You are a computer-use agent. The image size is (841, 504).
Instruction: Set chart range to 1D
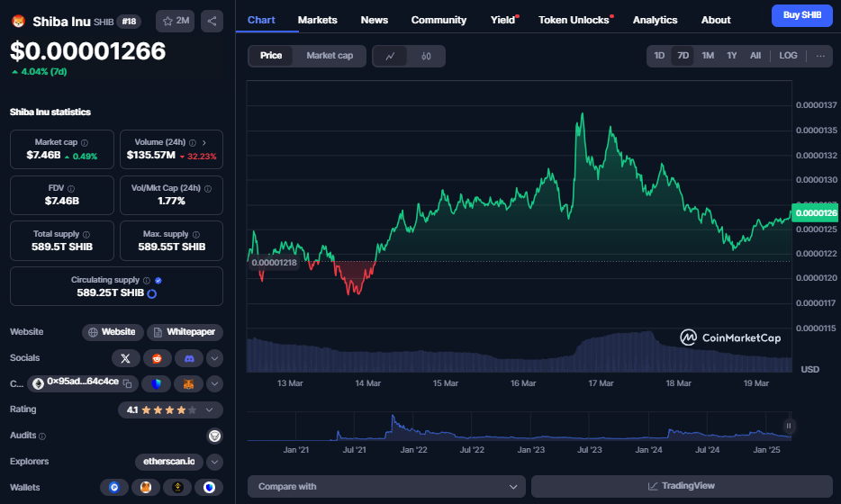659,56
